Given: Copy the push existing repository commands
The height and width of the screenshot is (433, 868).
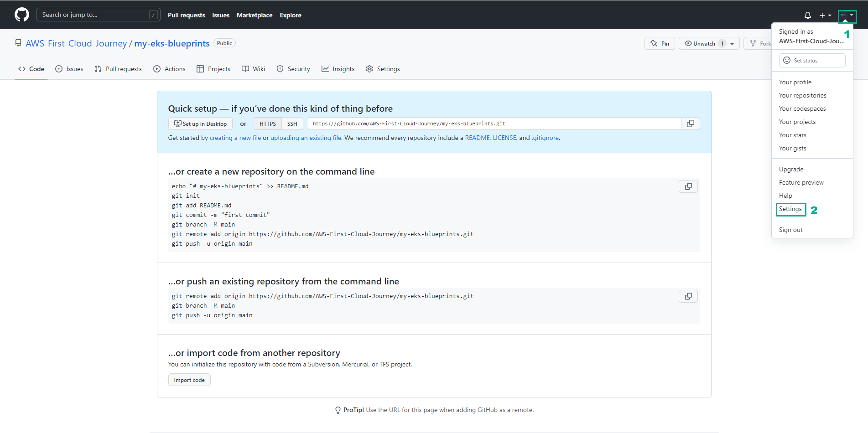Looking at the screenshot, I should [x=688, y=296].
